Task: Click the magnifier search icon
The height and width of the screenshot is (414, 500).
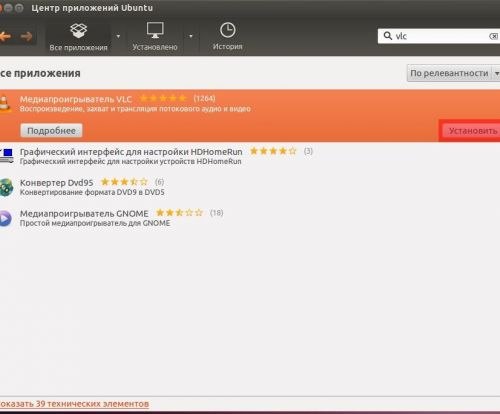Action: (x=387, y=36)
